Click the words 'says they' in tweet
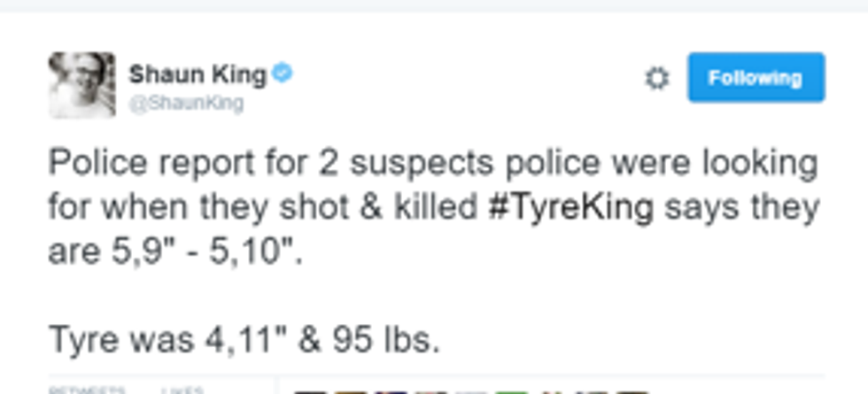Screen dimensions: 868x394 pos(741,208)
